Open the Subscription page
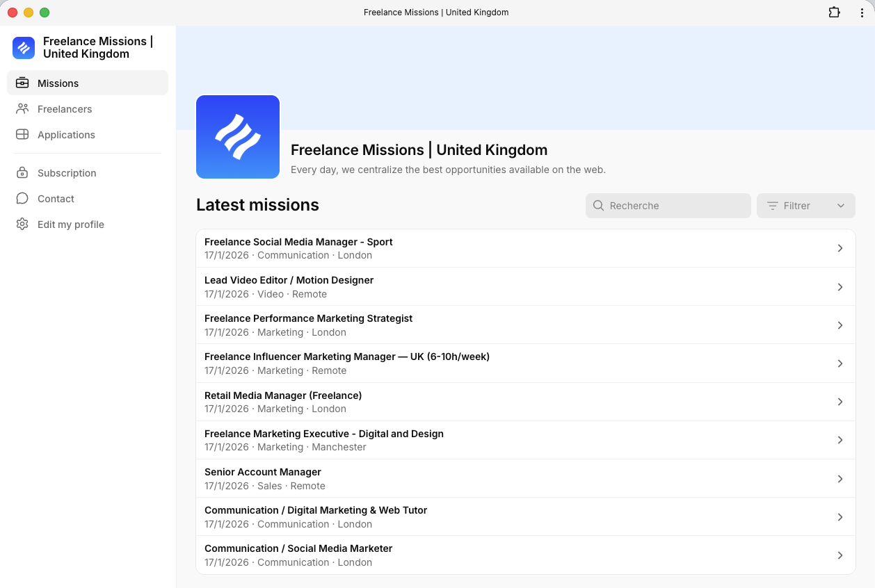The image size is (875, 588). (67, 173)
